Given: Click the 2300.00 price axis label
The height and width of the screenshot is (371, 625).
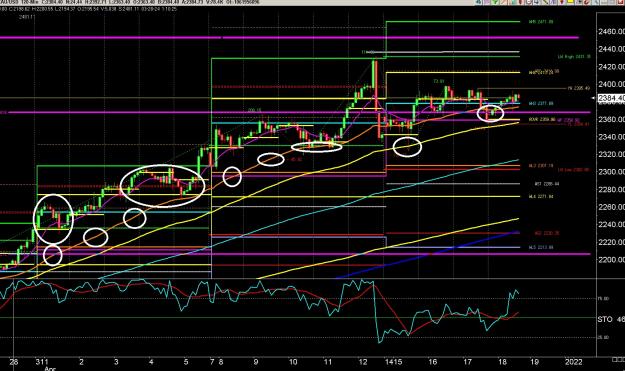Looking at the screenshot, I should [611, 172].
